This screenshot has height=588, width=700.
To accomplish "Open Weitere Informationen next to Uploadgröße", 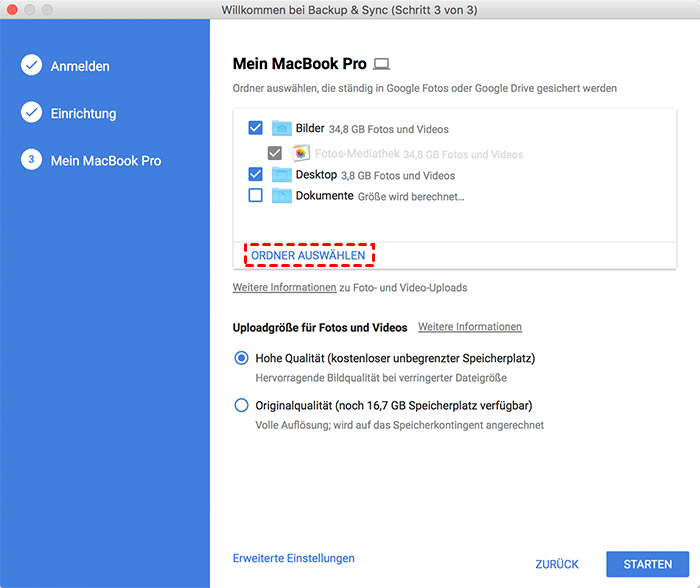I will click(x=470, y=326).
